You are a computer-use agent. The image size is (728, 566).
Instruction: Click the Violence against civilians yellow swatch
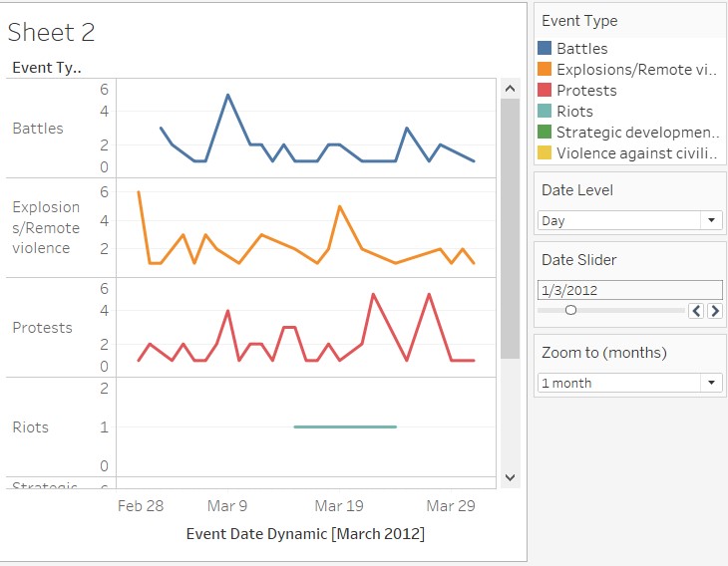(545, 152)
